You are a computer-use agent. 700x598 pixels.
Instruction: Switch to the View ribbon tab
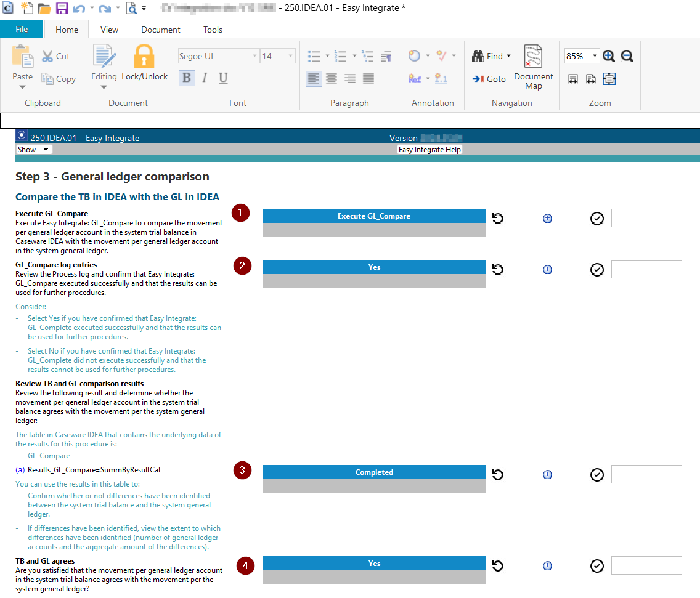(x=109, y=30)
